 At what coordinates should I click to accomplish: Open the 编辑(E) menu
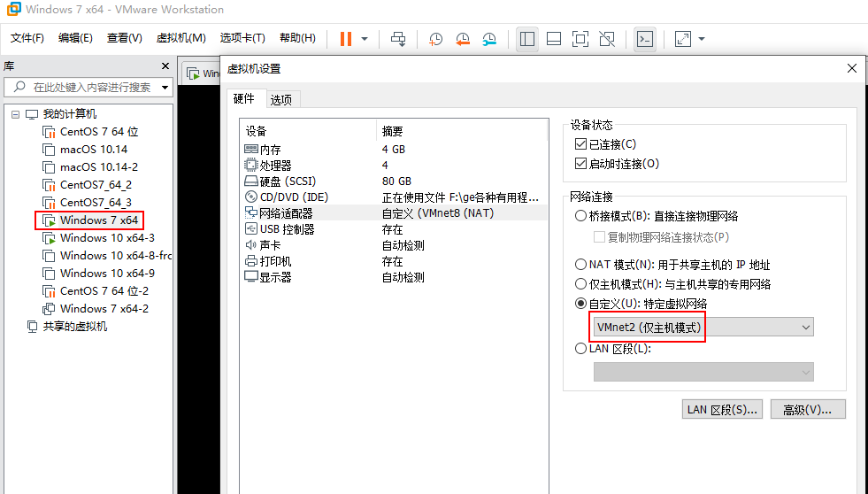point(75,38)
